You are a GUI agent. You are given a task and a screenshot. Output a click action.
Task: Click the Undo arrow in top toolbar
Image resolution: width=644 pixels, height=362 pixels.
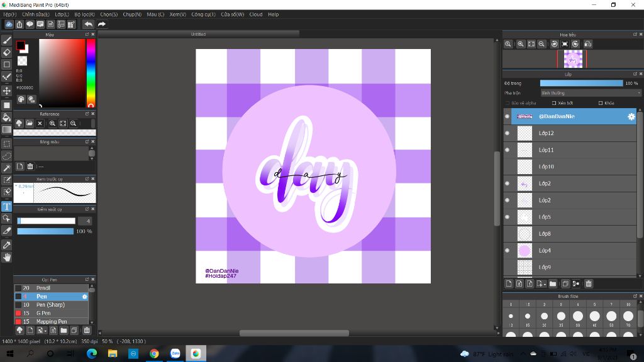coord(88,25)
